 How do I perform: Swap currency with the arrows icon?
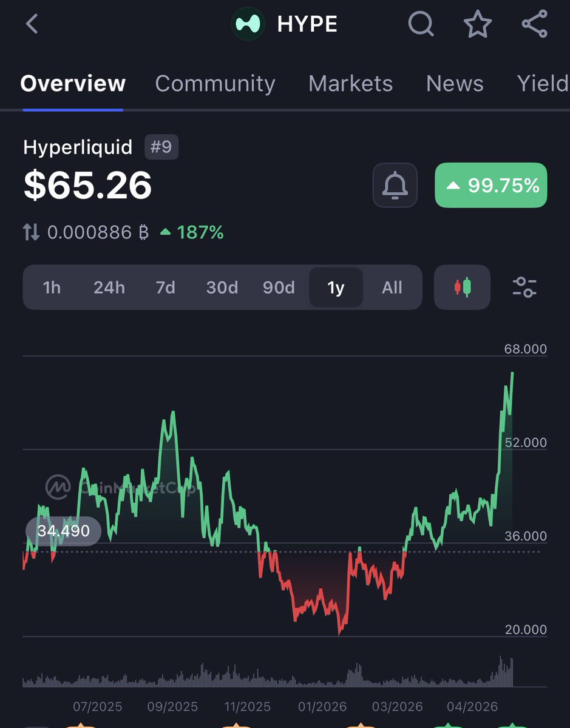[32, 232]
